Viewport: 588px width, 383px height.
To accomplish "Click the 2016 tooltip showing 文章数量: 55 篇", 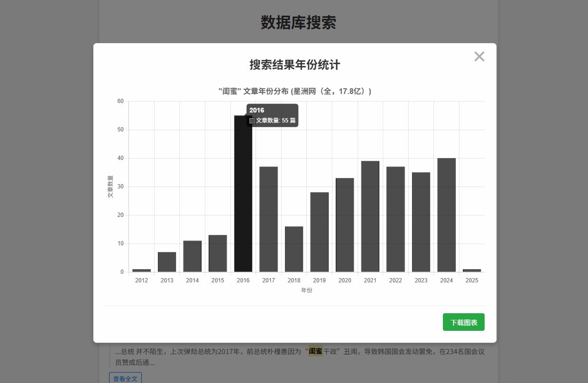I will pos(272,115).
